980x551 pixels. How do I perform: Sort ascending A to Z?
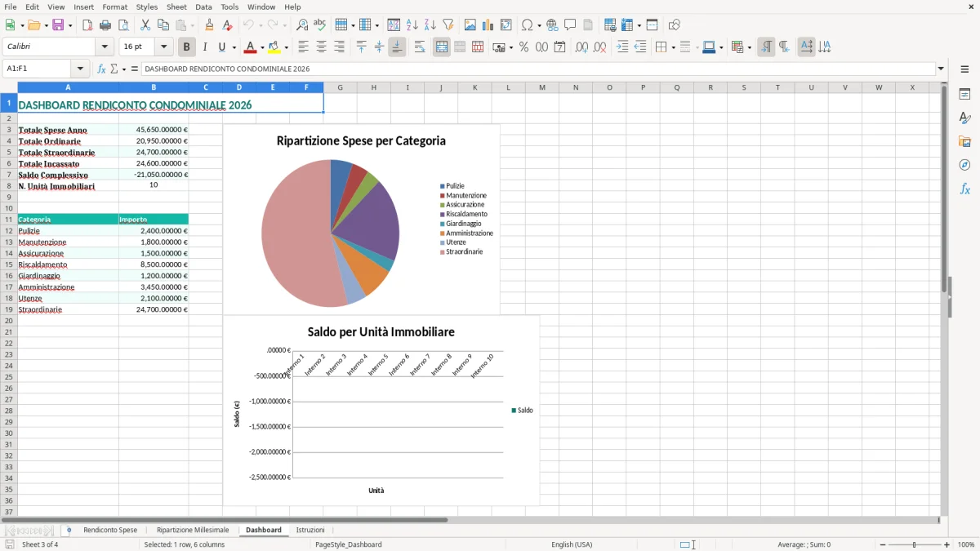point(412,25)
